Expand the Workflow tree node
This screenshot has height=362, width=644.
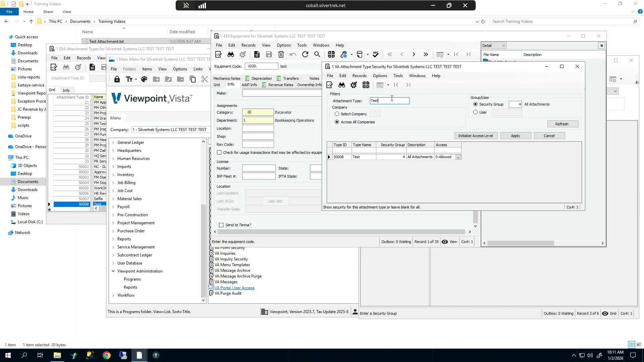[113, 295]
